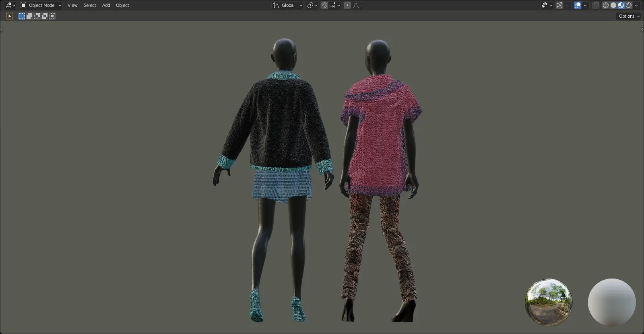Switch to wireframe shading

point(606,5)
